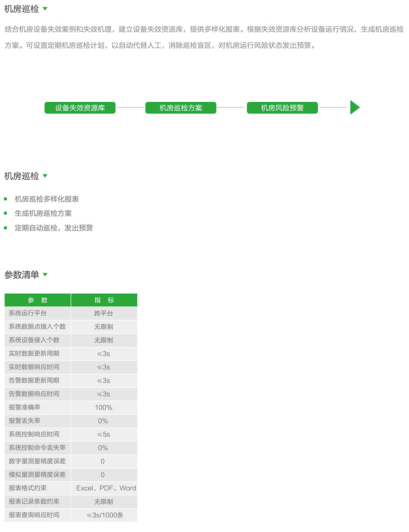Viewport: 409px width, 532px height.
Task: Select the ≤3s/1000条 value cell
Action: click(x=105, y=515)
